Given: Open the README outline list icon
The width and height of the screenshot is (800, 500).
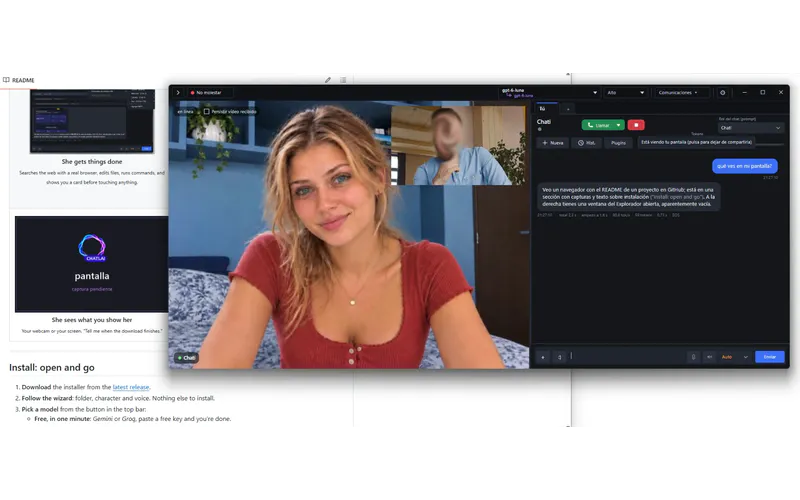Looking at the screenshot, I should 343,80.
